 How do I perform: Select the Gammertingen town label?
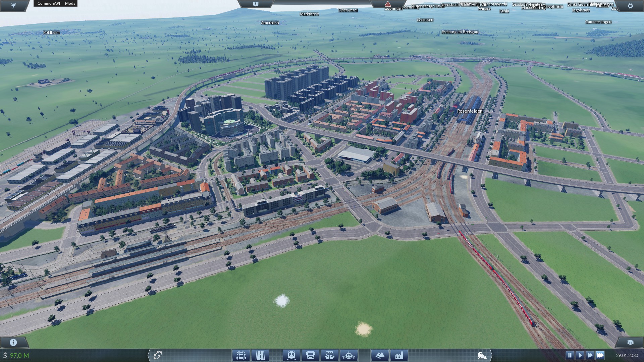598,22
